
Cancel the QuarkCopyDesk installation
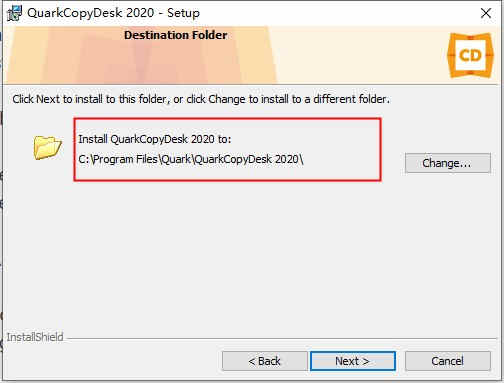(448, 361)
